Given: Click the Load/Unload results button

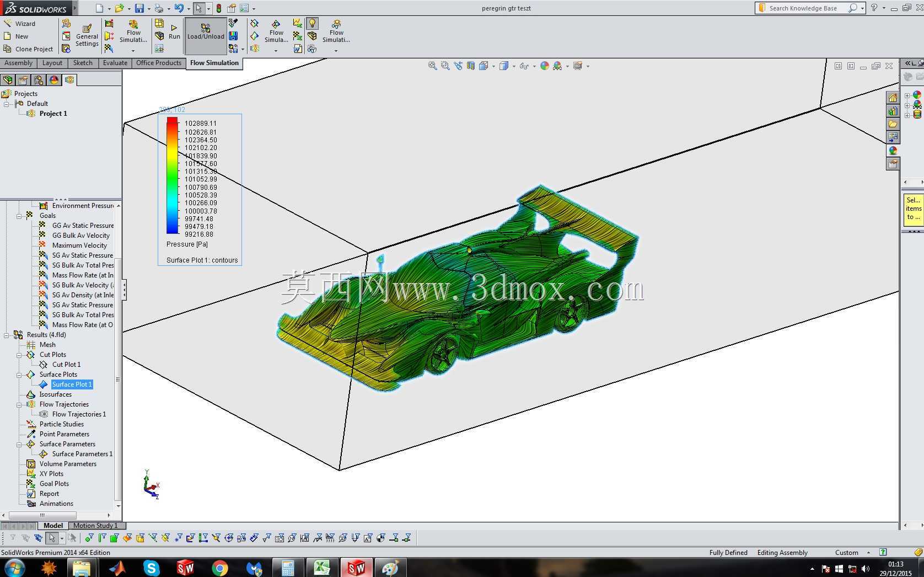Looking at the screenshot, I should pyautogui.click(x=206, y=36).
